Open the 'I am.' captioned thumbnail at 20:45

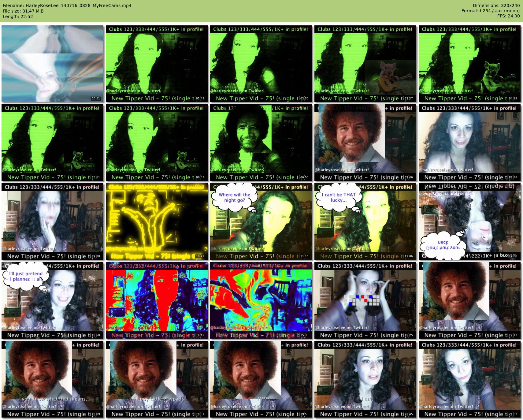[365, 379]
